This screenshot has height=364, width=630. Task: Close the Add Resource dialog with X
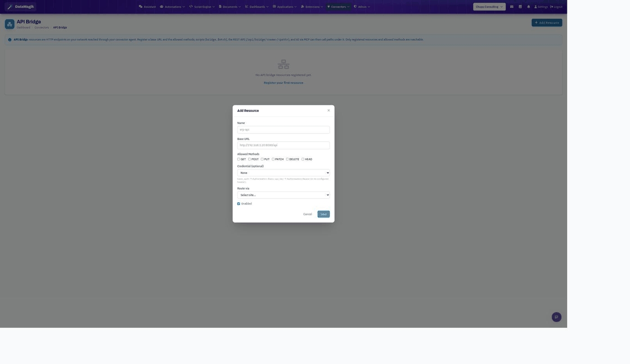pyautogui.click(x=328, y=111)
